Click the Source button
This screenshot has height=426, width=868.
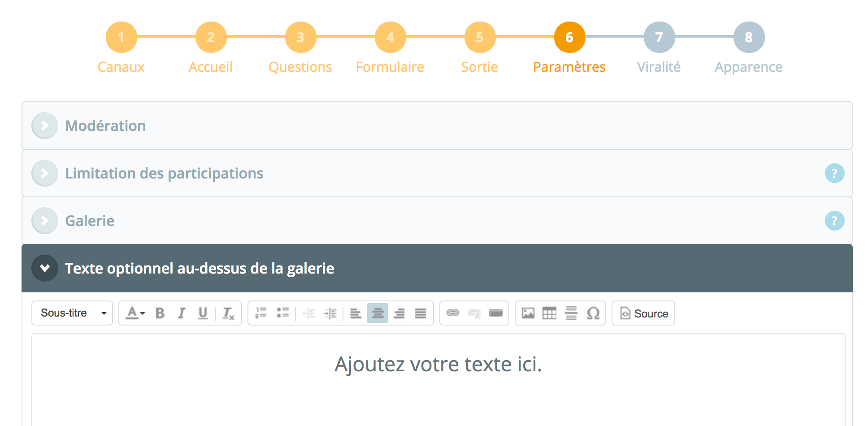pyautogui.click(x=643, y=313)
